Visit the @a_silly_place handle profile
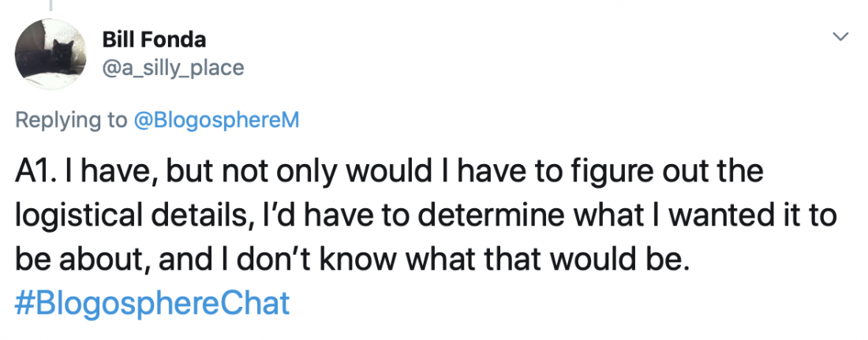Screen dimensions: 868x340 point(174,69)
